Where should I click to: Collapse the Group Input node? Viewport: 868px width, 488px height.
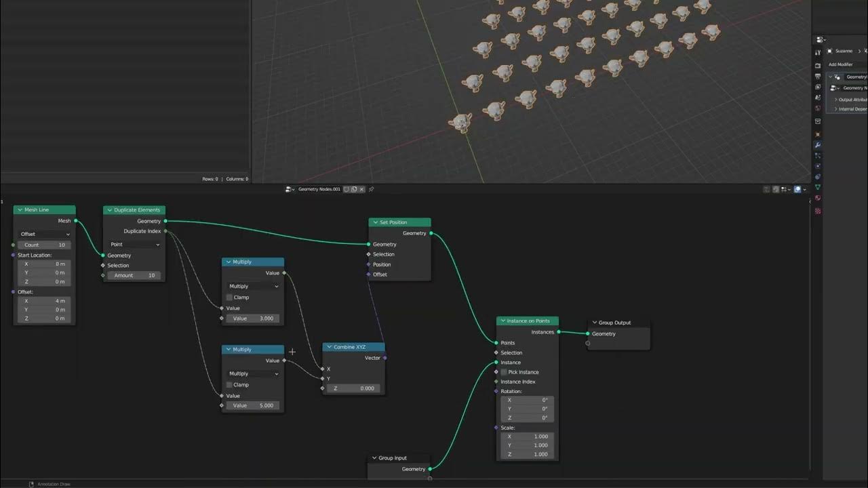[x=374, y=458]
